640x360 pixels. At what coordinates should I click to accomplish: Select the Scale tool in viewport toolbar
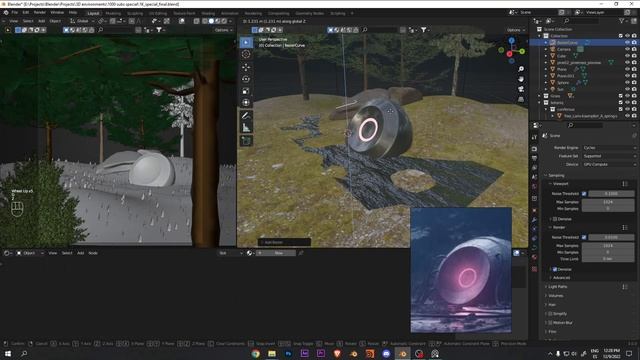(x=246, y=91)
